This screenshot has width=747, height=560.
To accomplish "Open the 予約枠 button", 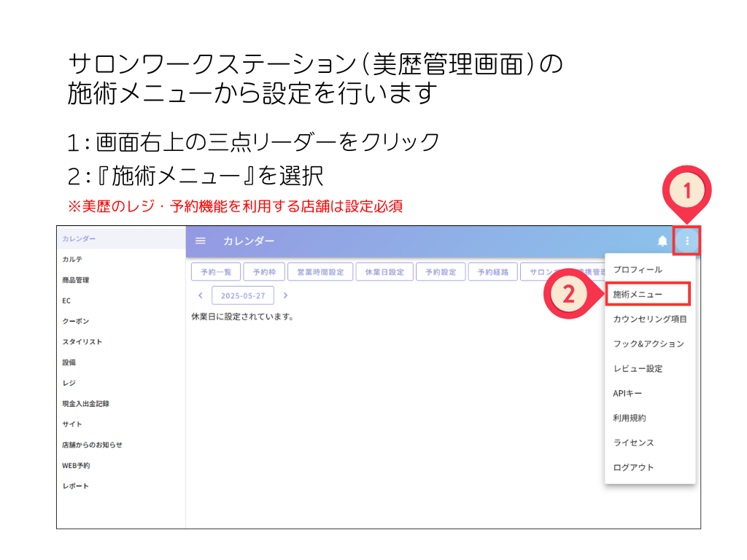I will pos(264,272).
